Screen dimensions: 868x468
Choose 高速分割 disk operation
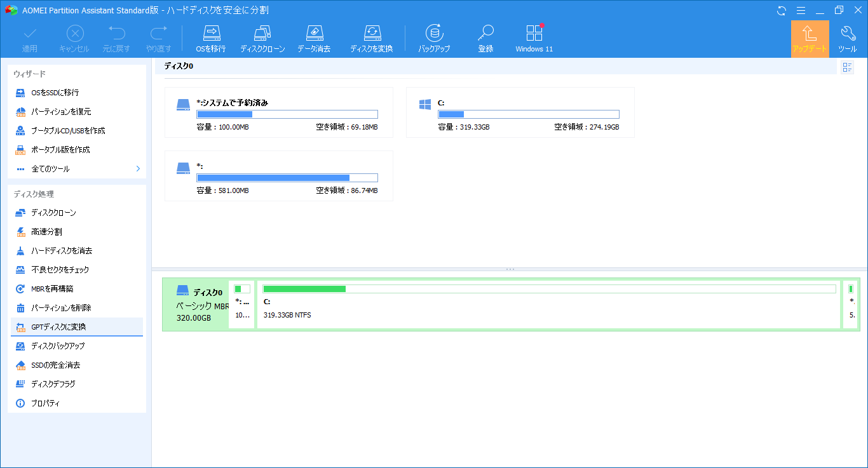[77, 232]
